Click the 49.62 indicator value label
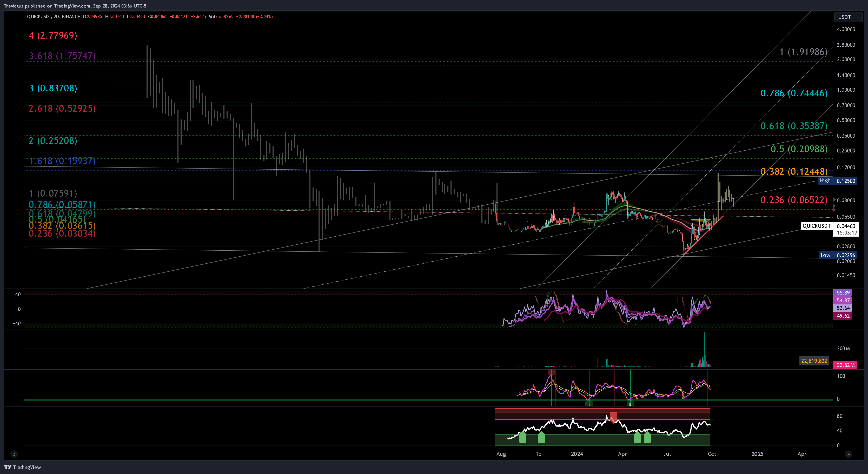 [843, 316]
